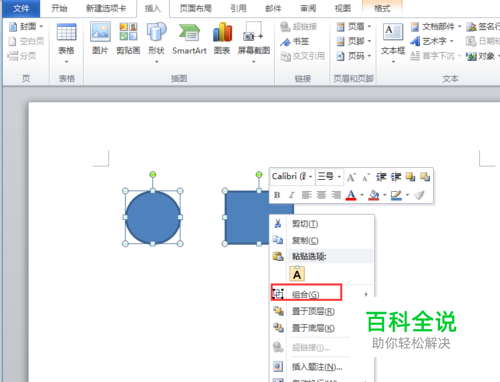Viewport: 500px width, 382px height.
Task: Insert a 图表 chart
Action: pyautogui.click(x=222, y=38)
